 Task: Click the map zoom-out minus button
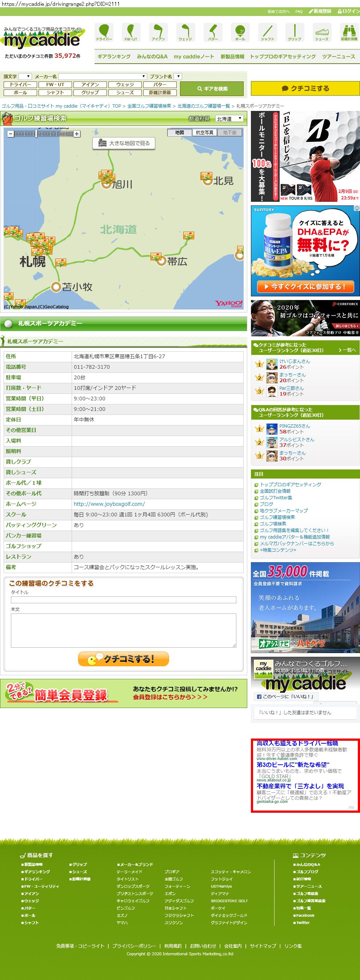[x=11, y=134]
